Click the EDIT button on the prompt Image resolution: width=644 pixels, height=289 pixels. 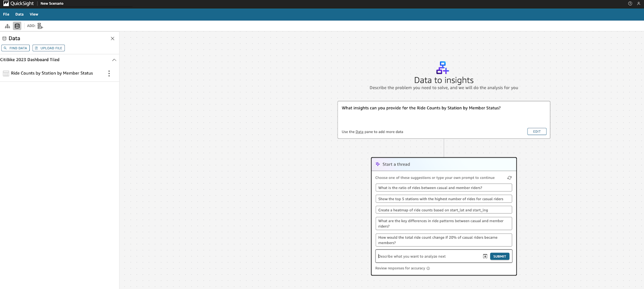(x=537, y=131)
